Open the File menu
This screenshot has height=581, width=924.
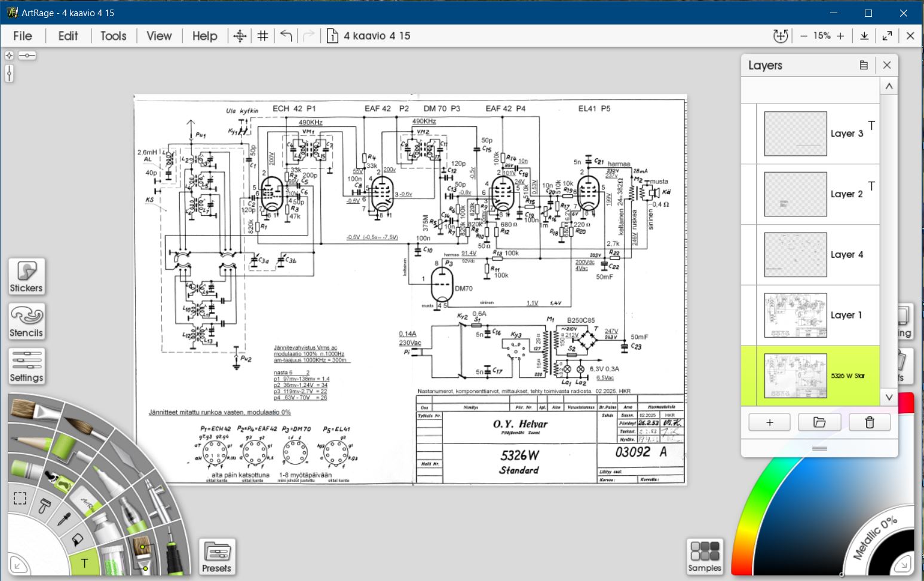point(23,36)
